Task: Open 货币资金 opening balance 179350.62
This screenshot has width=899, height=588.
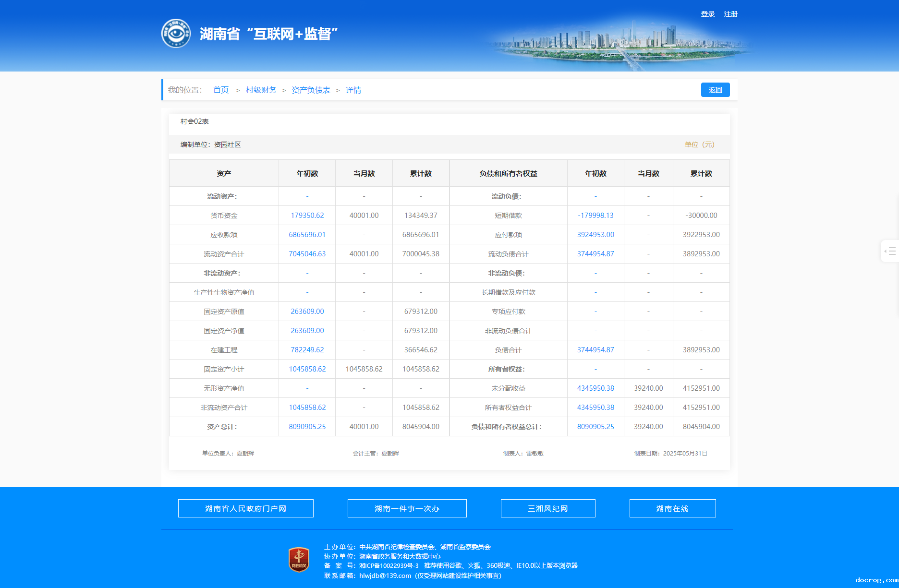Action: coord(307,216)
